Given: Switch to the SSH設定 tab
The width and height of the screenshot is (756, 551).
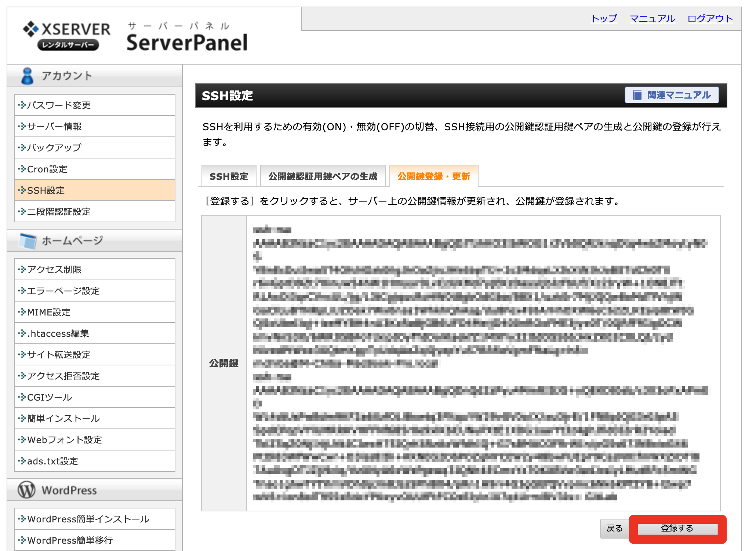Looking at the screenshot, I should (x=229, y=176).
